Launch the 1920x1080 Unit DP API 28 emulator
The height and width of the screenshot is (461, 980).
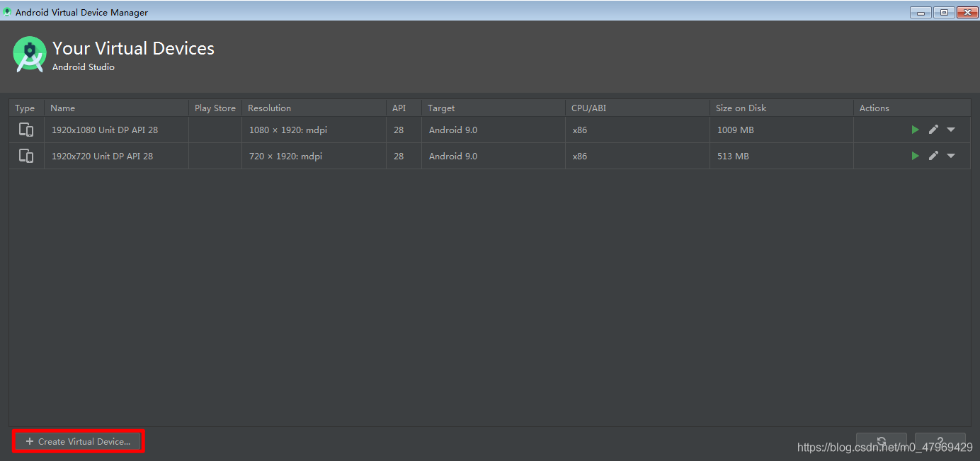click(x=916, y=130)
